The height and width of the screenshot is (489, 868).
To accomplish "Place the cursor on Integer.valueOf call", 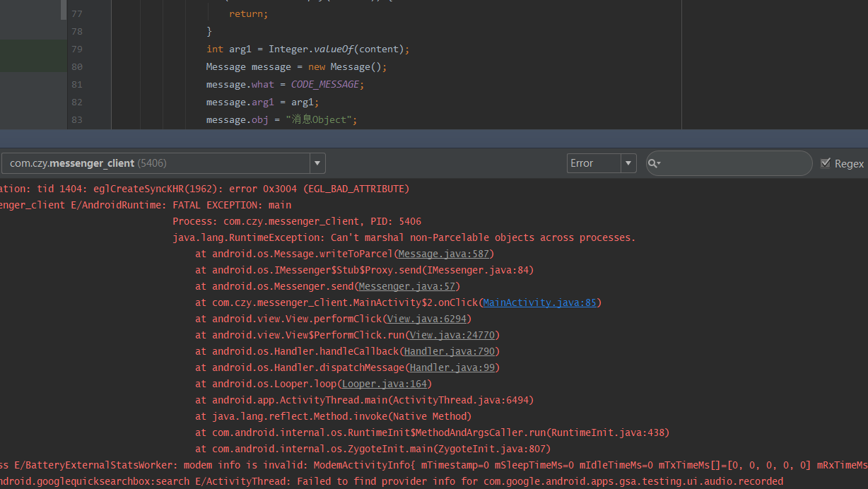I will pos(334,49).
